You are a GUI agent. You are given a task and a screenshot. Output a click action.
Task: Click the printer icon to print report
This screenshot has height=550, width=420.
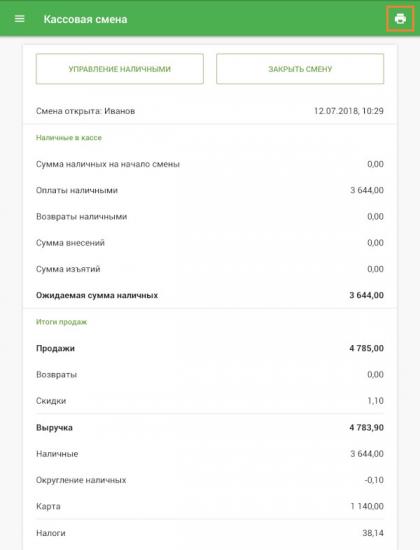400,19
